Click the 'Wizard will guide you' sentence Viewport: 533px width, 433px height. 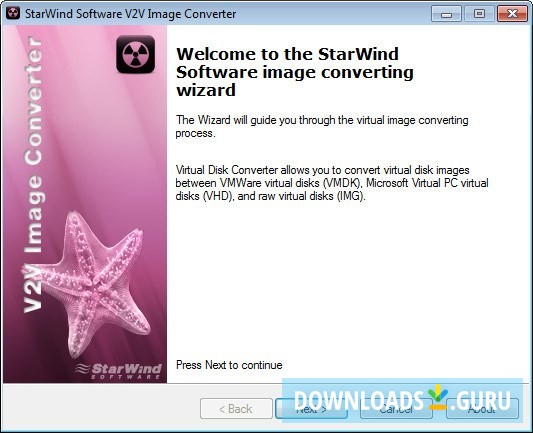point(322,126)
